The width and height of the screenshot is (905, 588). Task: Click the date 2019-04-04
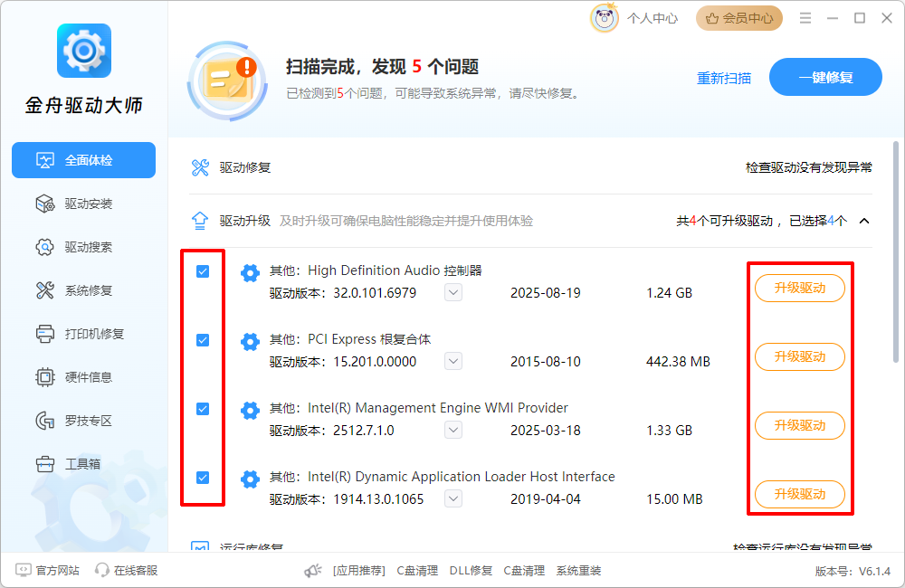click(546, 499)
